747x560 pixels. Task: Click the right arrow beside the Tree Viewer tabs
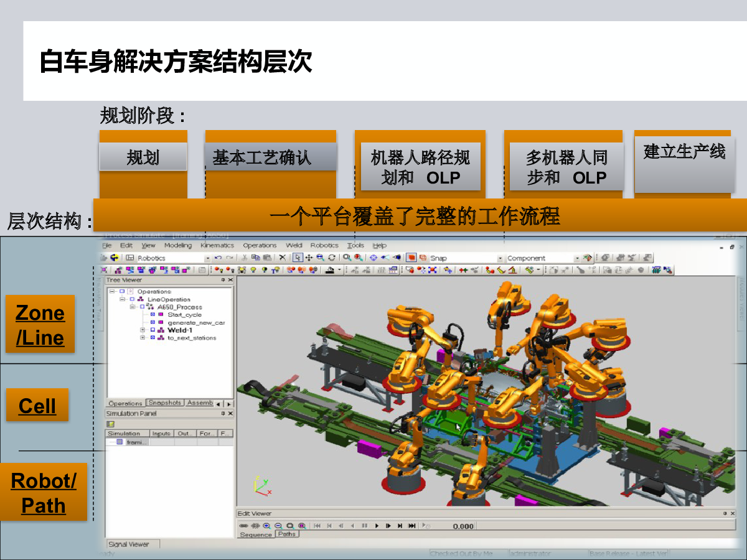pyautogui.click(x=228, y=404)
